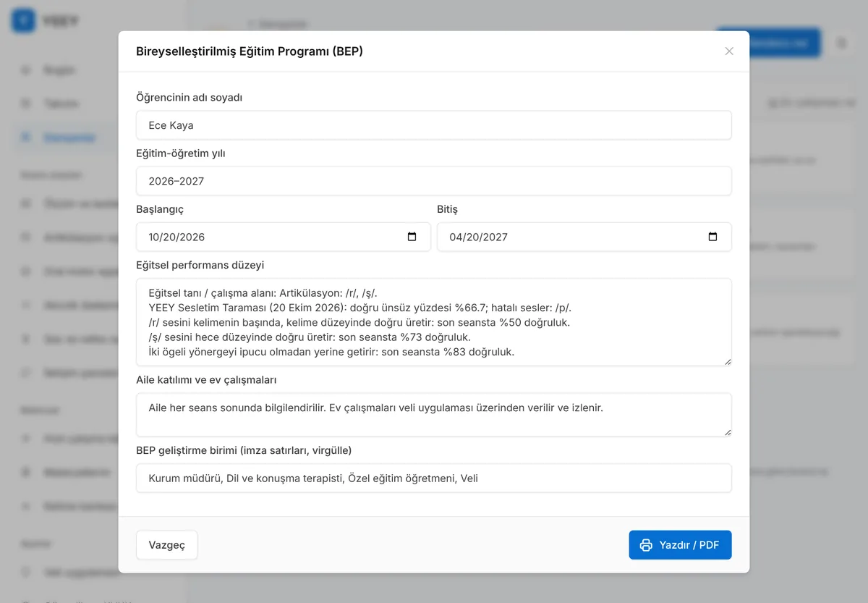Cancel with the Vazgeç button
The width and height of the screenshot is (868, 603).
click(x=167, y=545)
